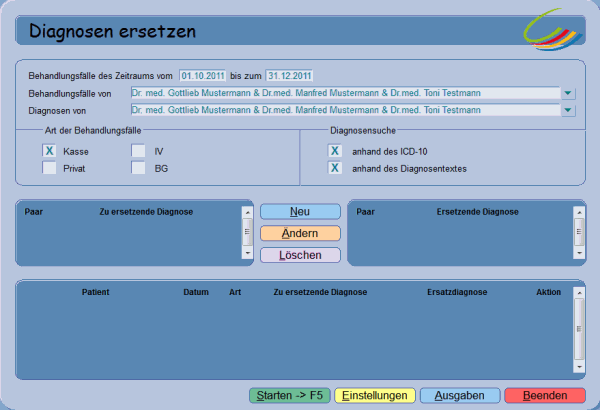This screenshot has height=410, width=600.
Task: Click Beenden to exit
Action: (x=545, y=395)
